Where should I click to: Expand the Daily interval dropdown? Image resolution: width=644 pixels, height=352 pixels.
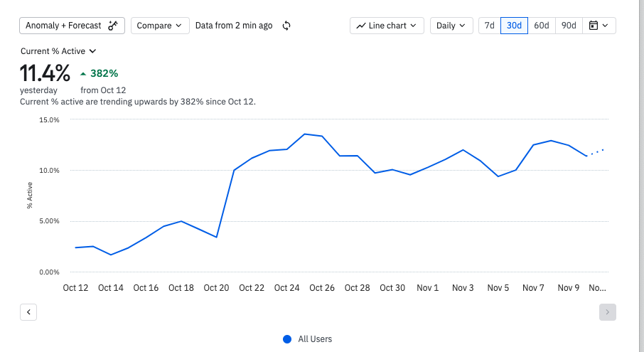click(x=451, y=26)
